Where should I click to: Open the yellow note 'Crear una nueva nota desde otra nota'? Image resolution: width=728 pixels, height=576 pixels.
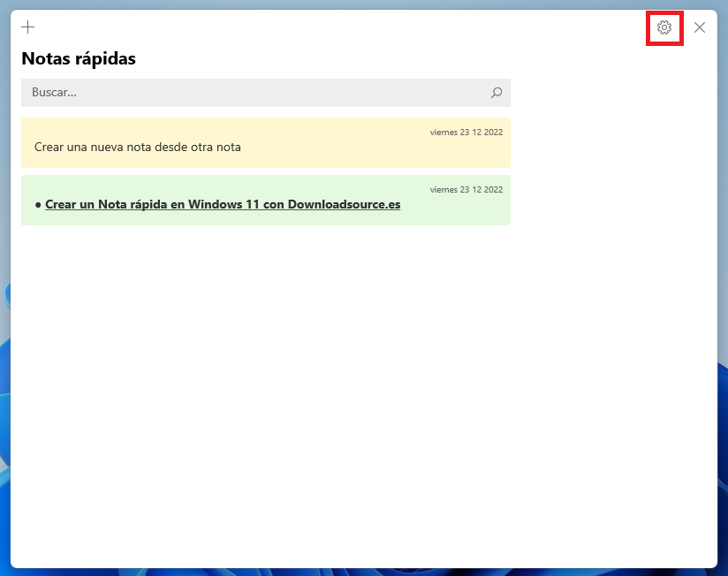click(266, 142)
